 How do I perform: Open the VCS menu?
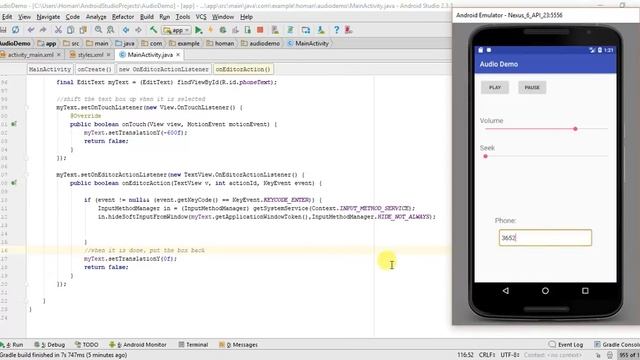point(201,17)
